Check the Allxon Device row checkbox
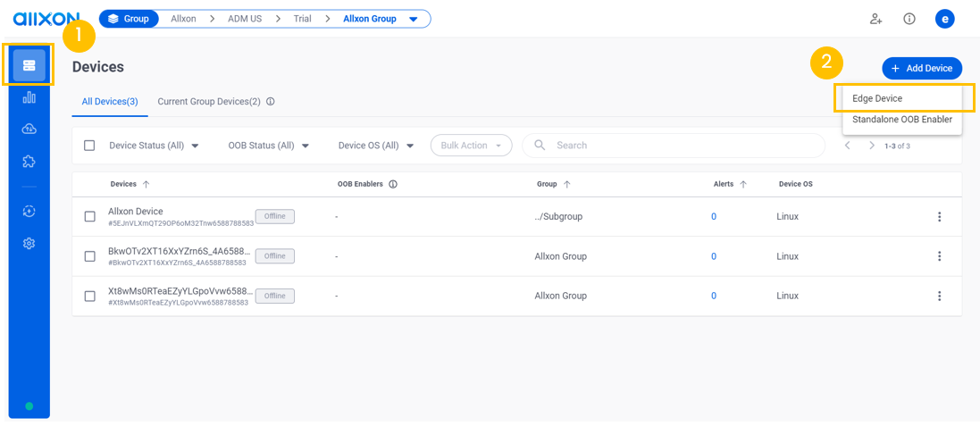This screenshot has height=426, width=980. pos(90,217)
